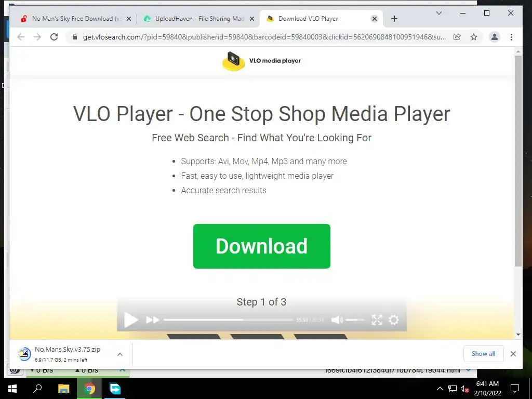
Task: Share this page via share icon
Action: tap(457, 37)
